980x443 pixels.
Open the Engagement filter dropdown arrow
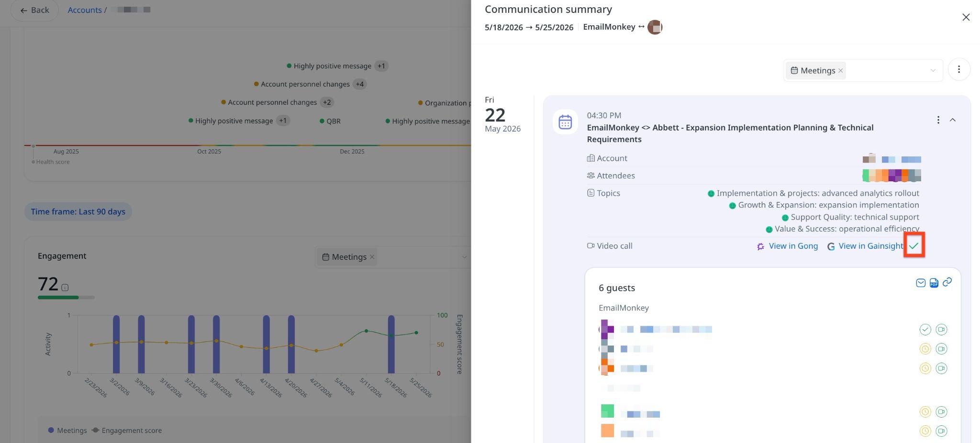click(464, 257)
